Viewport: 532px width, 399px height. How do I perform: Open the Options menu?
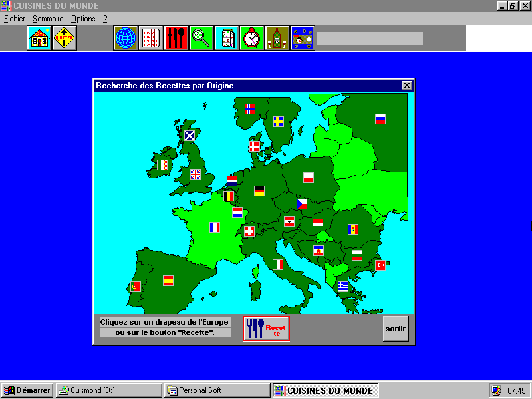click(83, 19)
